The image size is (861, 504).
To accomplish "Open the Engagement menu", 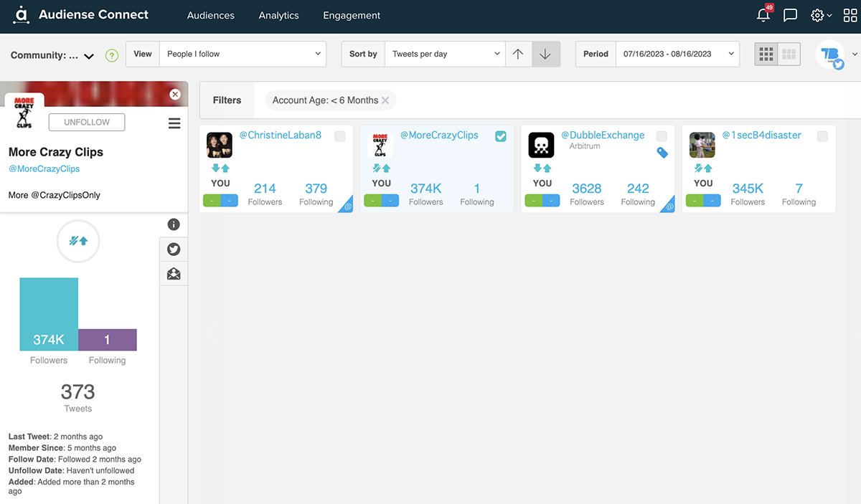I will tap(352, 15).
